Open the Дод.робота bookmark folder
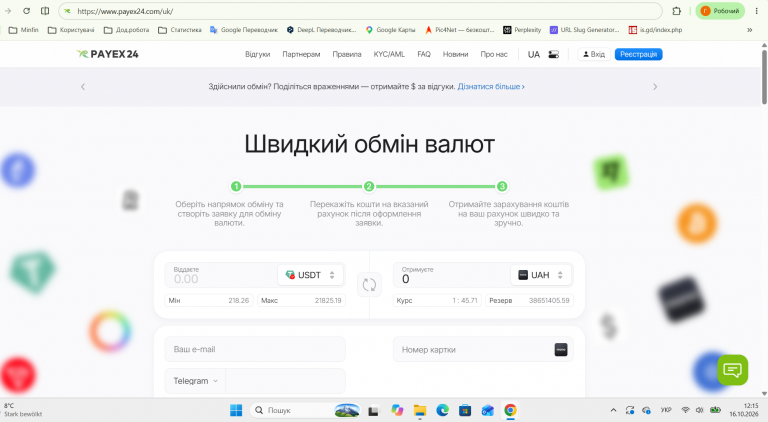The width and height of the screenshot is (768, 422). (126, 30)
